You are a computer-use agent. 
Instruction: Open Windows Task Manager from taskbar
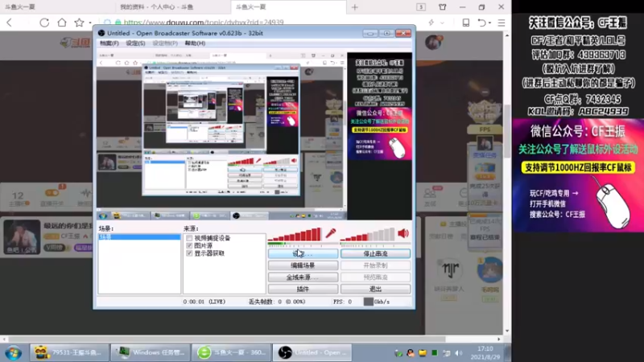[x=150, y=352]
